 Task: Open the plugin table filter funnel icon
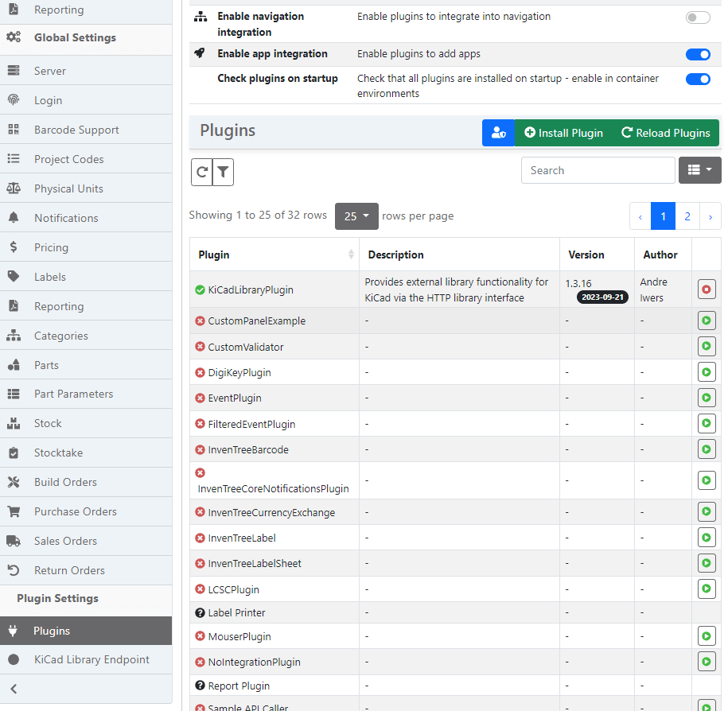[223, 172]
